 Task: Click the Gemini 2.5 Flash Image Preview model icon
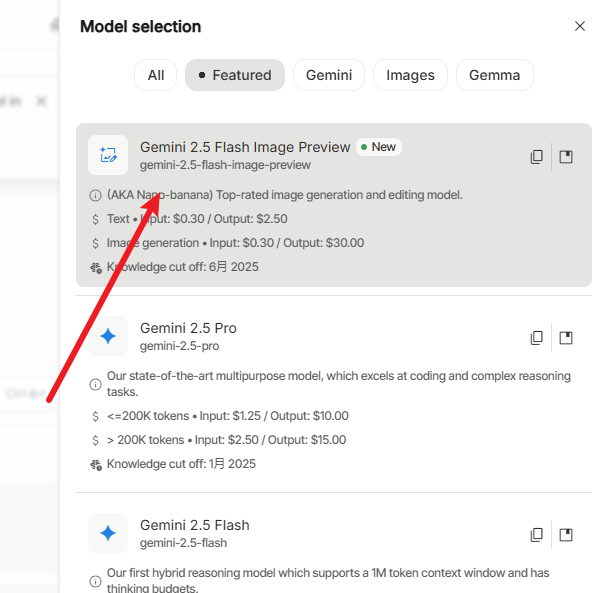[108, 155]
